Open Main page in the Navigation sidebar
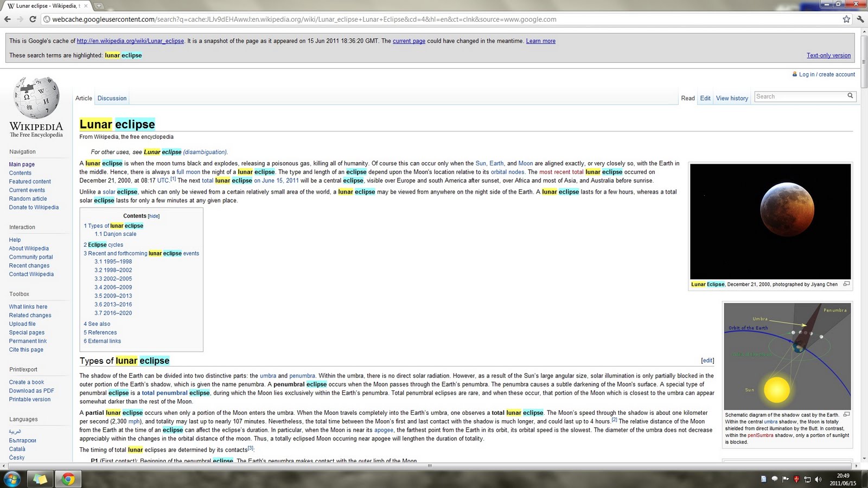This screenshot has width=868, height=488. 22,164
